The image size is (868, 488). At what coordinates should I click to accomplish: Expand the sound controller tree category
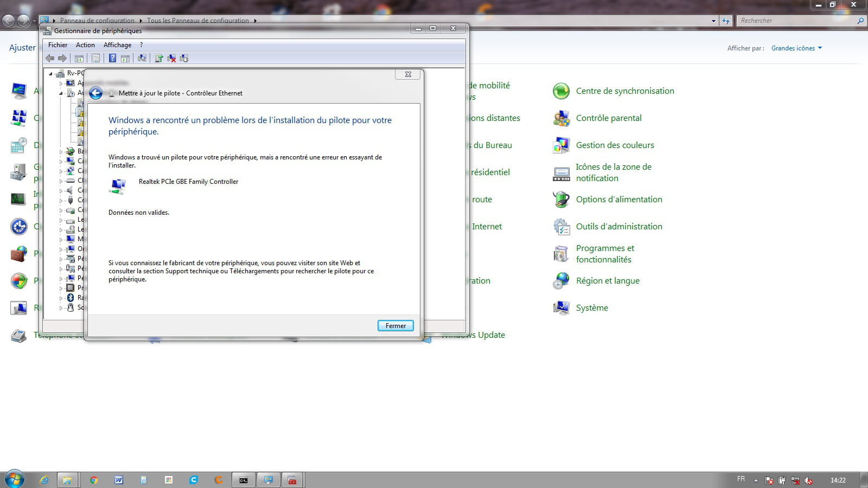61,190
